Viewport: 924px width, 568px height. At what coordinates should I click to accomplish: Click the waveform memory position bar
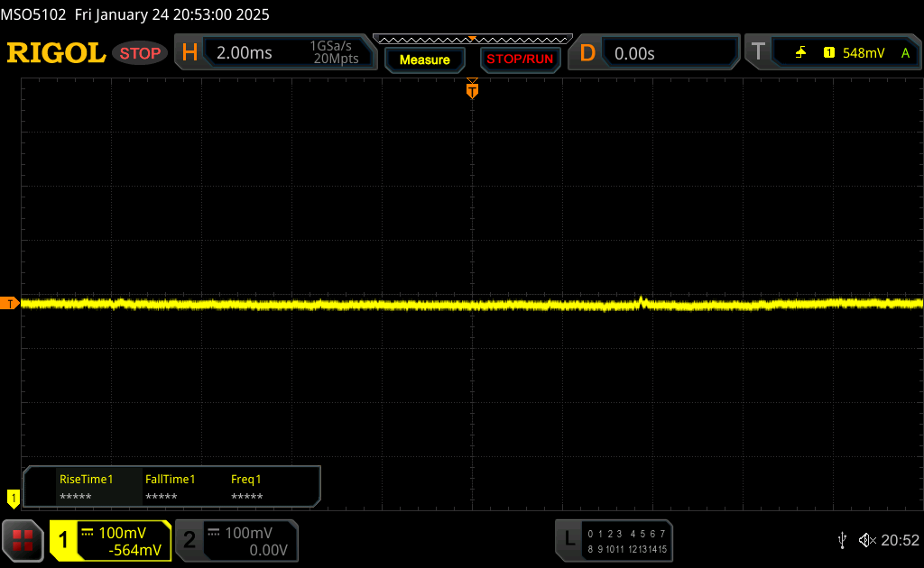tap(473, 40)
